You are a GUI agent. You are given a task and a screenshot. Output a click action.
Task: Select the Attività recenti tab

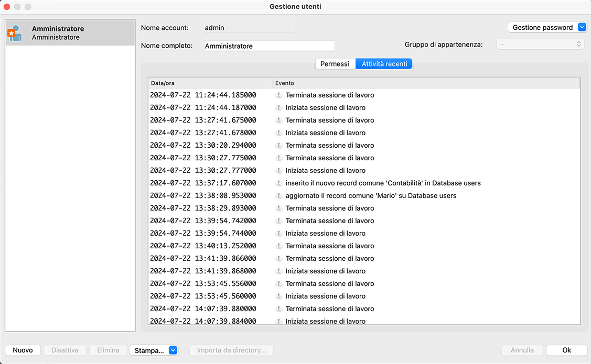click(384, 64)
